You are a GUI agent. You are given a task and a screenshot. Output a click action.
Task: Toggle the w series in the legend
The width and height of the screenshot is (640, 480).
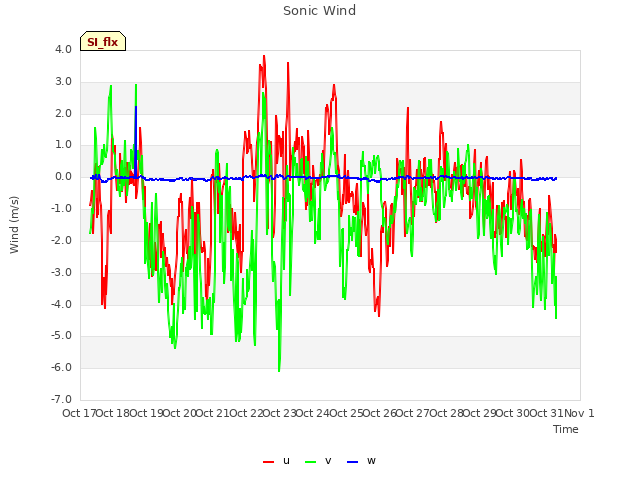coord(361,461)
